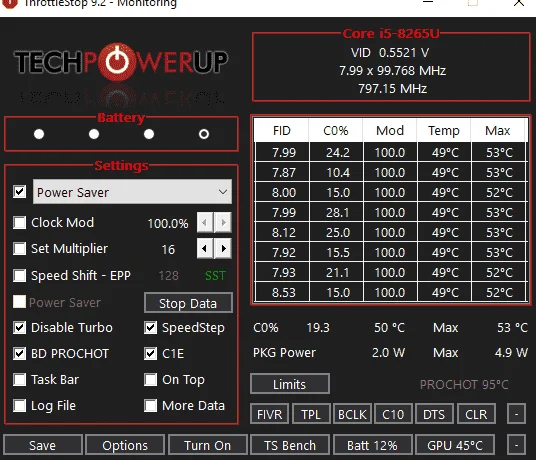
Task: Click the FID cell showing 8.12
Action: pos(283,233)
